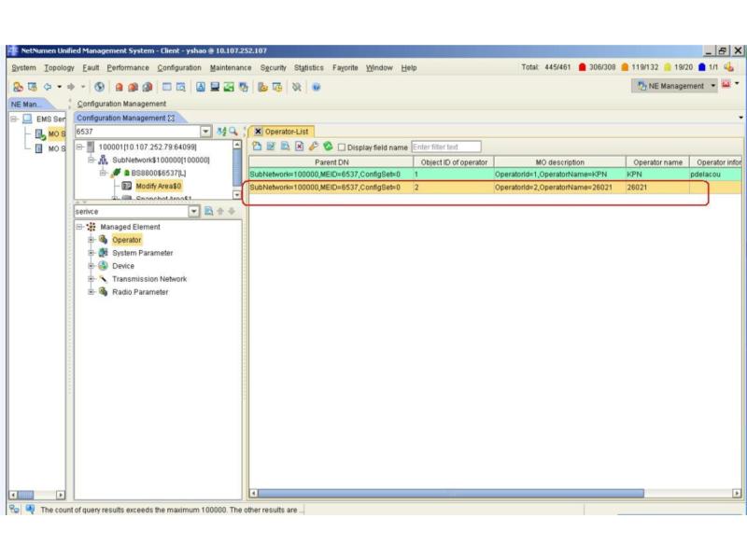Click the green refresh icon in Operator-List toolbar

point(328,147)
